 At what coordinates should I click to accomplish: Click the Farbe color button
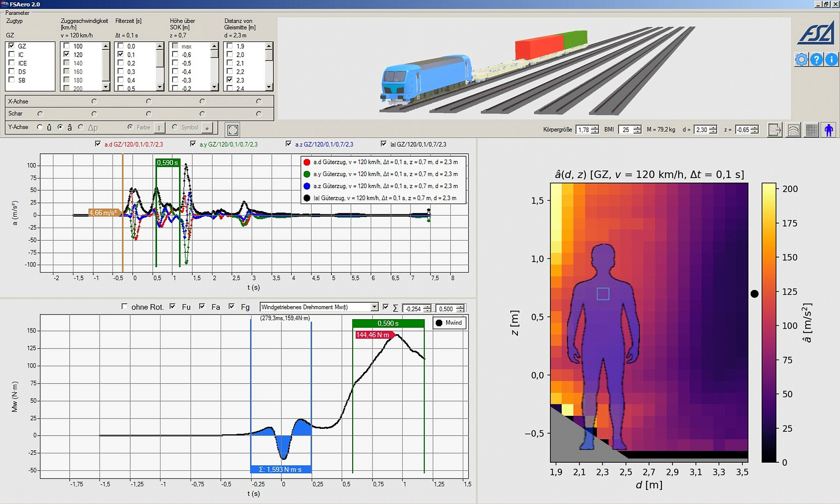(x=159, y=128)
